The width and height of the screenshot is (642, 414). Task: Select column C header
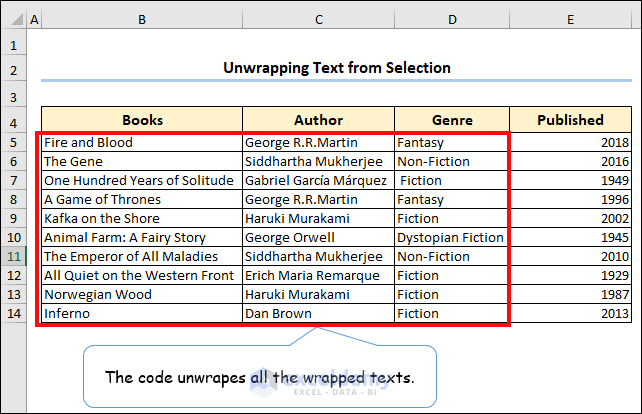(x=318, y=19)
